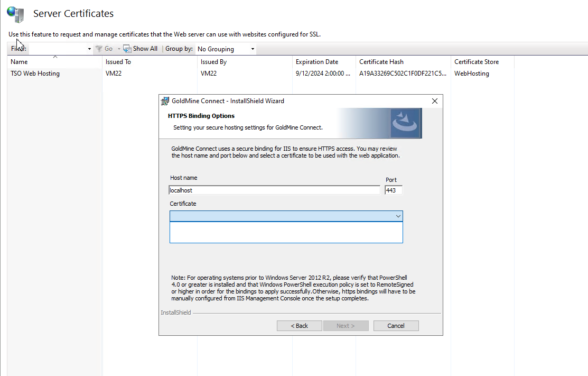Expand the Certificate combo box

(398, 216)
